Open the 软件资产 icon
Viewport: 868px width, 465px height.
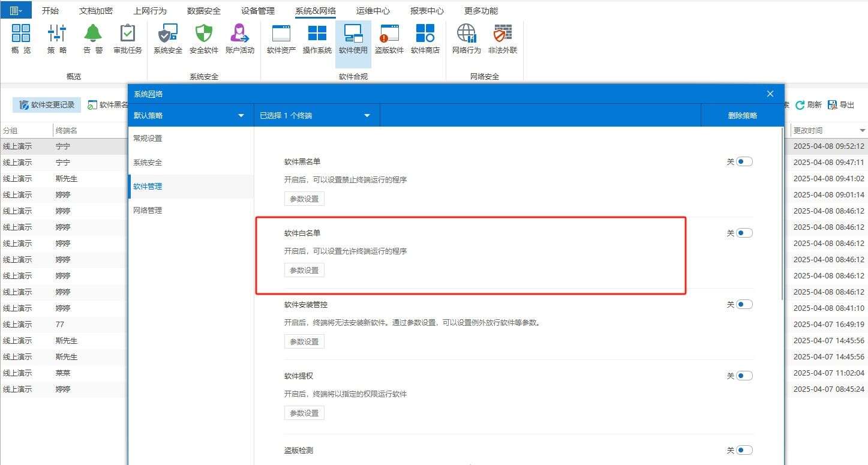(281, 38)
